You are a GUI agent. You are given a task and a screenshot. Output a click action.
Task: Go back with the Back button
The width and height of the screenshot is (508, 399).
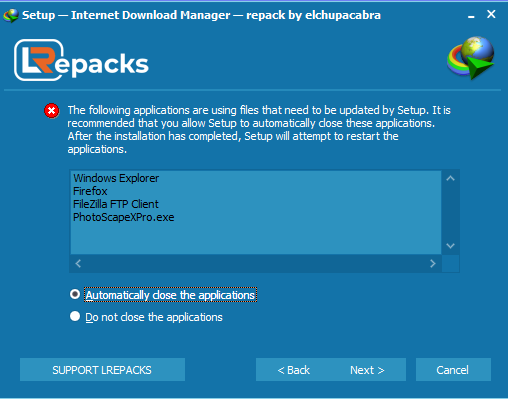pyautogui.click(x=294, y=370)
